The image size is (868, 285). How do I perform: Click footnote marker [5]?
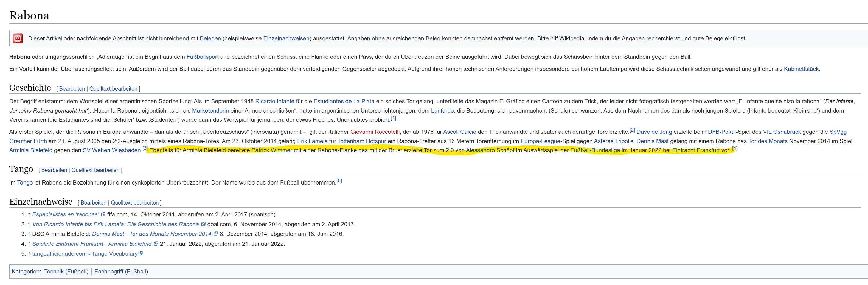pos(339,181)
